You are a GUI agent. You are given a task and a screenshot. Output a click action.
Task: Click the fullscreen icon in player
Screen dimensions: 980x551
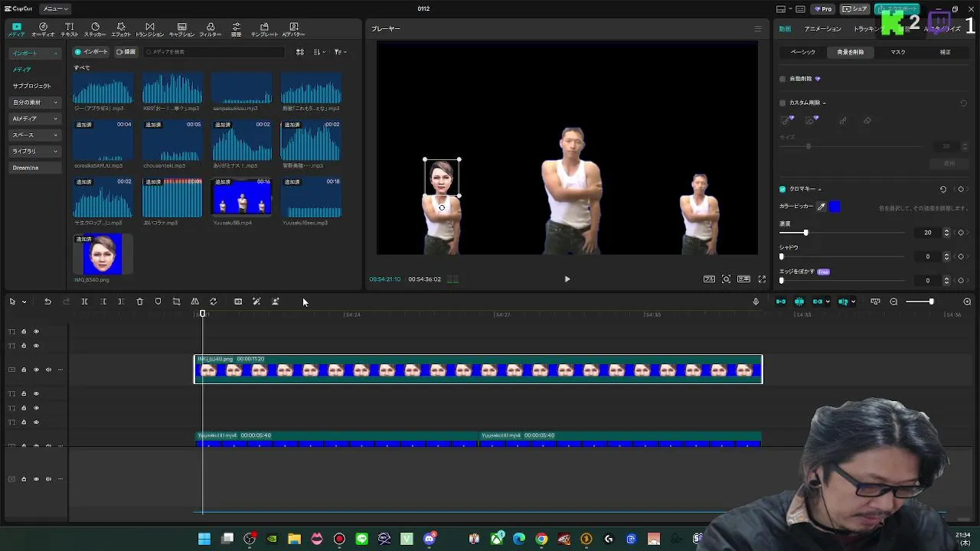[762, 279]
